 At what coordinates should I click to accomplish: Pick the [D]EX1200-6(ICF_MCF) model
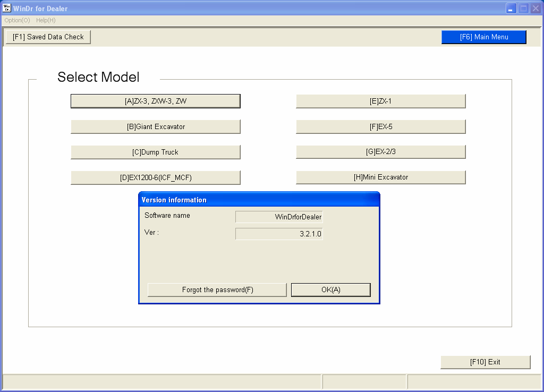pos(156,177)
